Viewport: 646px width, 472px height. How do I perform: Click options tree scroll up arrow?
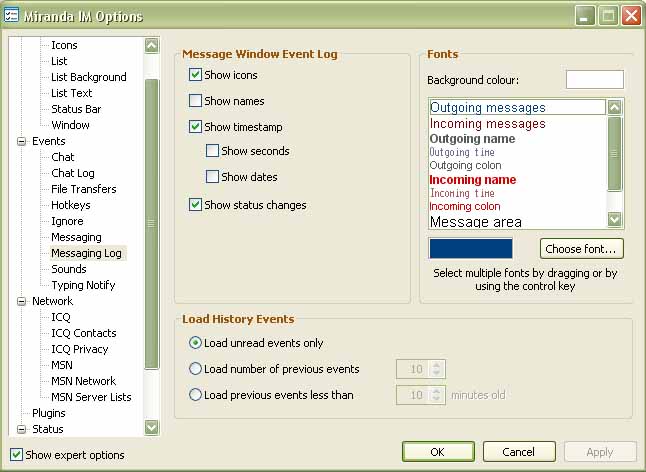(x=152, y=45)
